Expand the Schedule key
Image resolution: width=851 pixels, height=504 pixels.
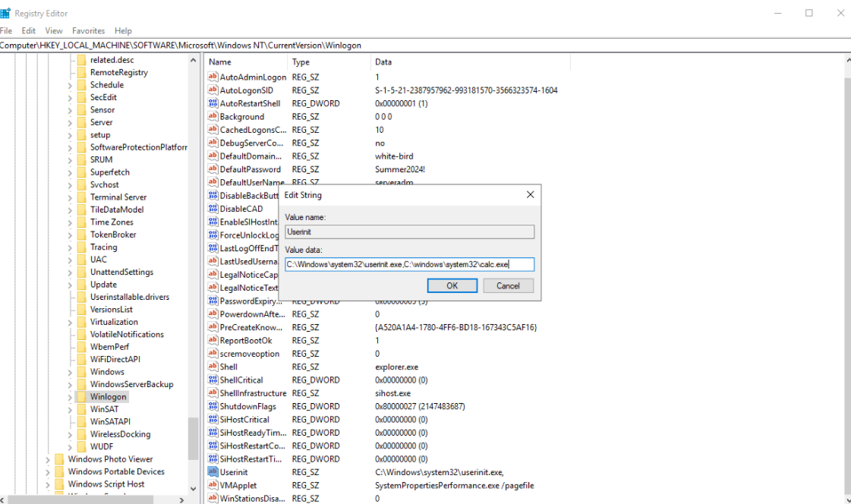[70, 85]
